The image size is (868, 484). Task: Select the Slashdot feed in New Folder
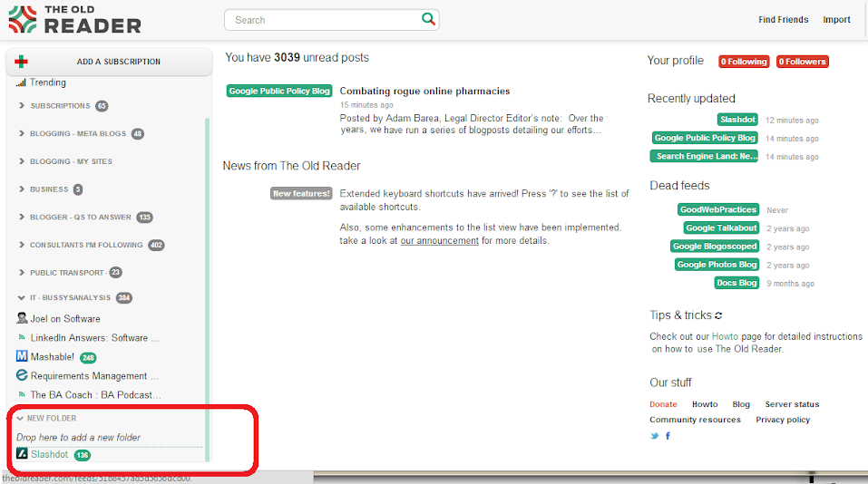(49, 454)
